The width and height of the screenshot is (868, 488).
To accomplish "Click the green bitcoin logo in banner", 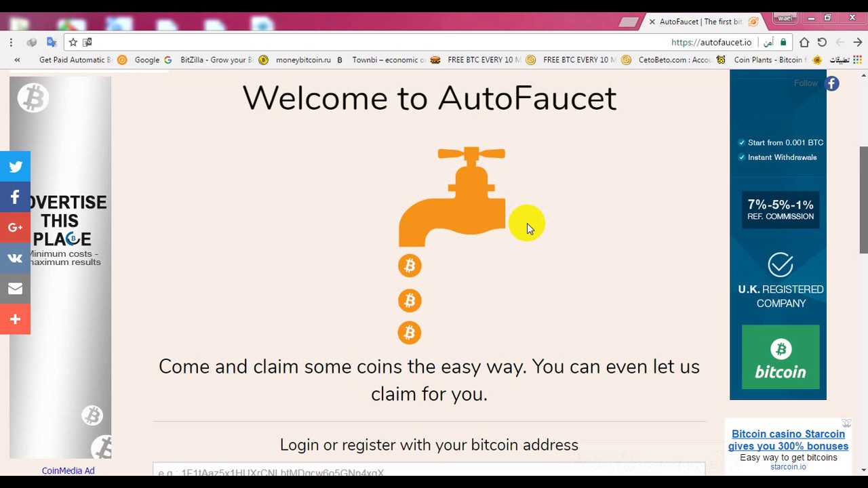I will (781, 357).
